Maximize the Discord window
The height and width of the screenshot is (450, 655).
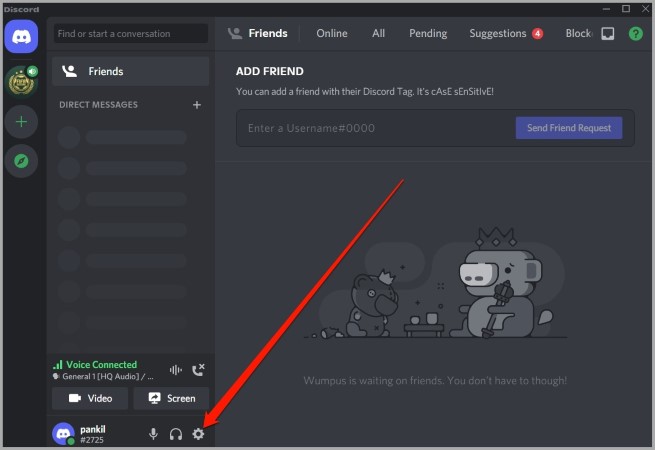coord(626,9)
